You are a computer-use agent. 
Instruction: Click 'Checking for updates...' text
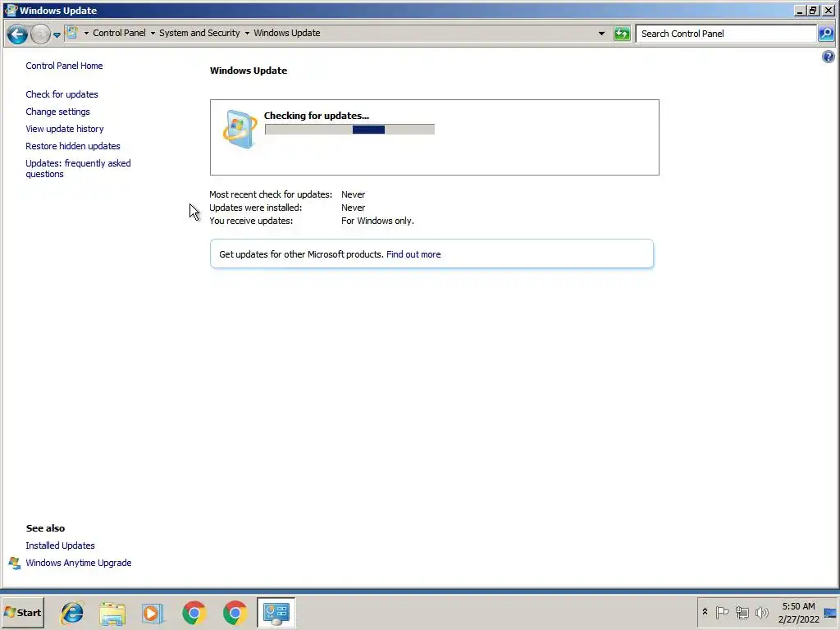pyautogui.click(x=317, y=116)
